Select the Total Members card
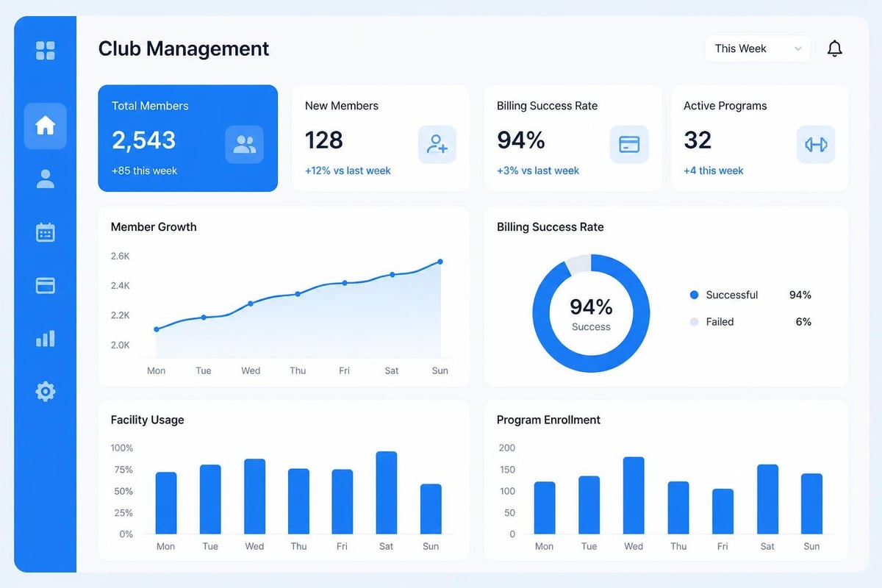 point(187,138)
